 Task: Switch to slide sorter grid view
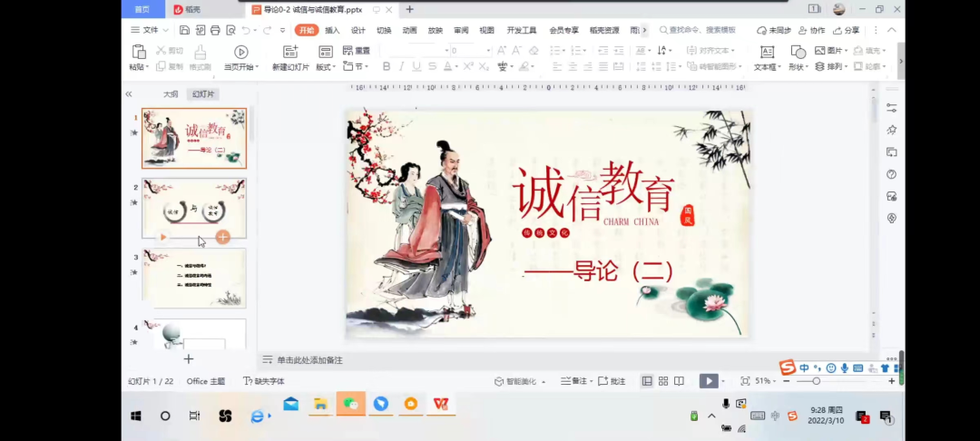coord(663,381)
